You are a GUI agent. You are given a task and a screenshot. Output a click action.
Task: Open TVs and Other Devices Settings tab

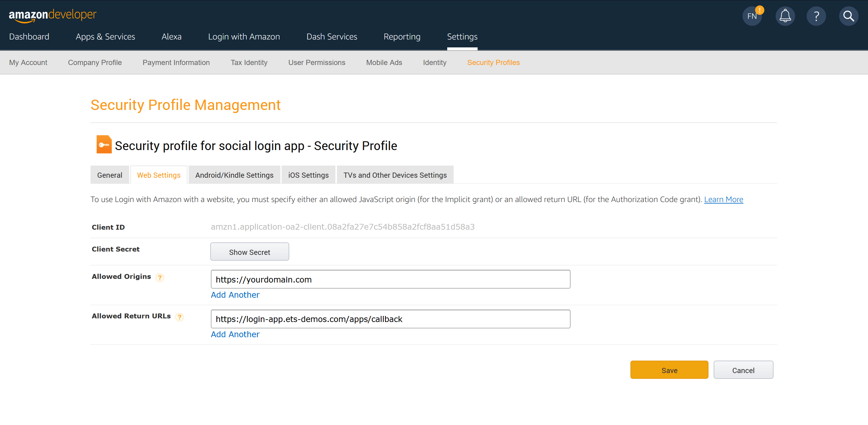pyautogui.click(x=395, y=175)
